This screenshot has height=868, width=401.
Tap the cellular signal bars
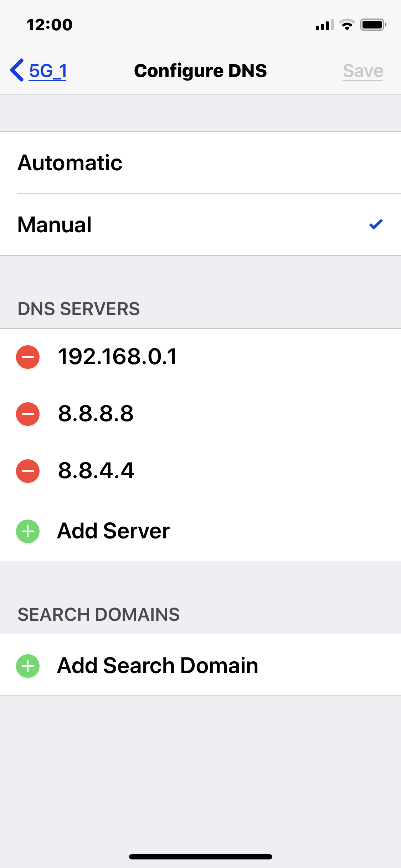click(x=325, y=25)
